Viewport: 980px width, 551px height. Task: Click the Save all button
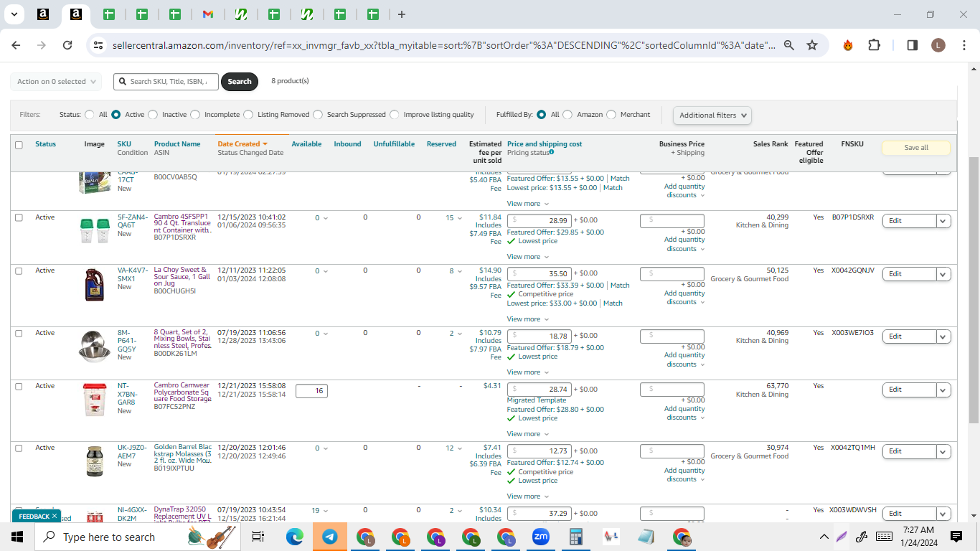point(916,148)
